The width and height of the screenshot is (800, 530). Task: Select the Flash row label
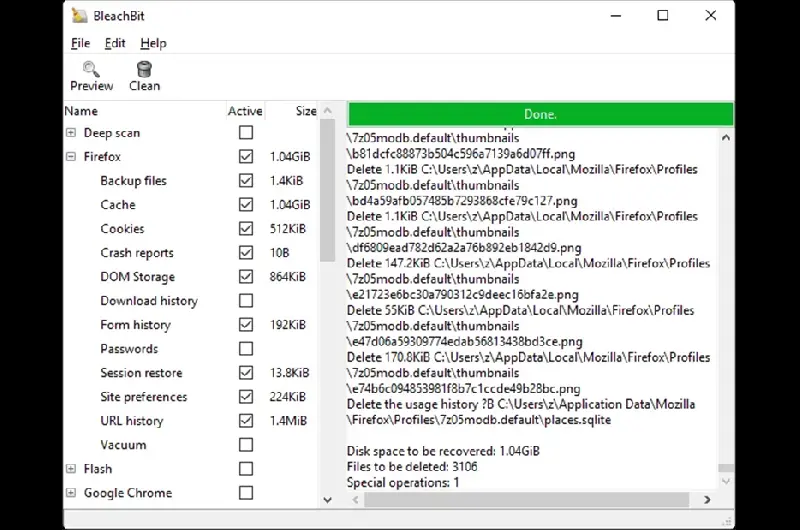98,469
